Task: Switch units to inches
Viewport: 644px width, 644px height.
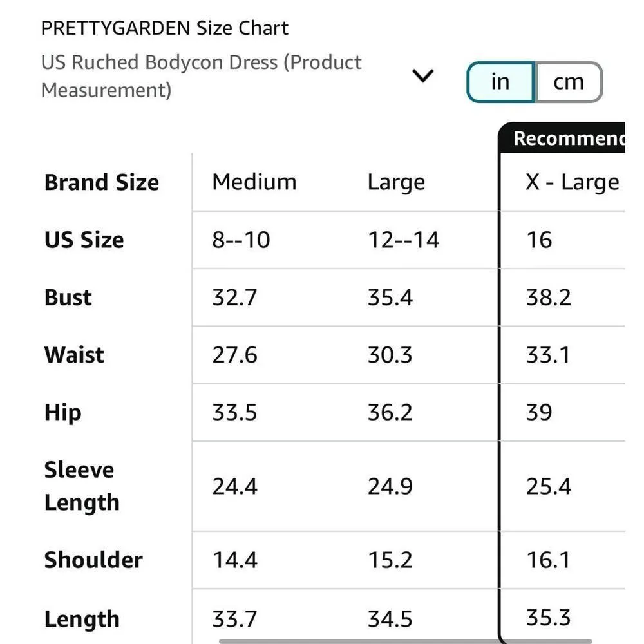Action: pyautogui.click(x=500, y=82)
